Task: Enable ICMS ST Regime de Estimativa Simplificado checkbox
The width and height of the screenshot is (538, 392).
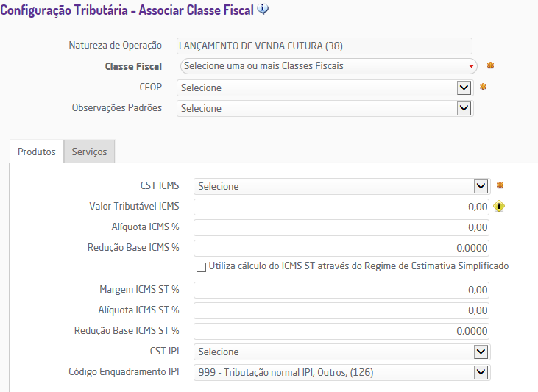Action: click(x=201, y=266)
